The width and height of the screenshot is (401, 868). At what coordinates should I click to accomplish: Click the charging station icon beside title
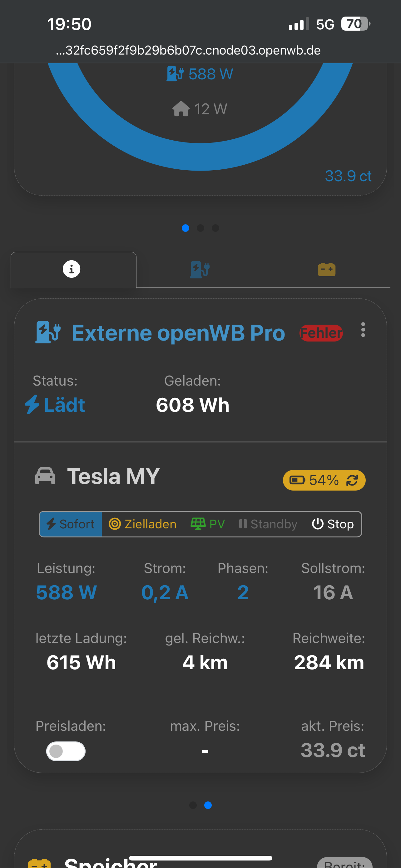click(x=48, y=332)
